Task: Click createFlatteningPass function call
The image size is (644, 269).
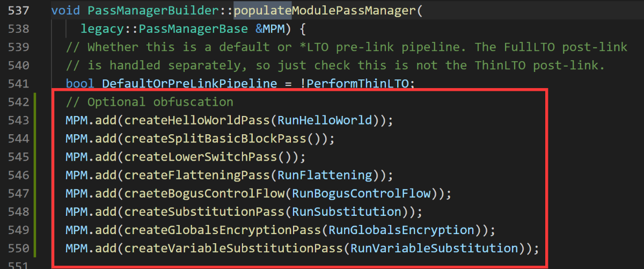Action: (197, 175)
